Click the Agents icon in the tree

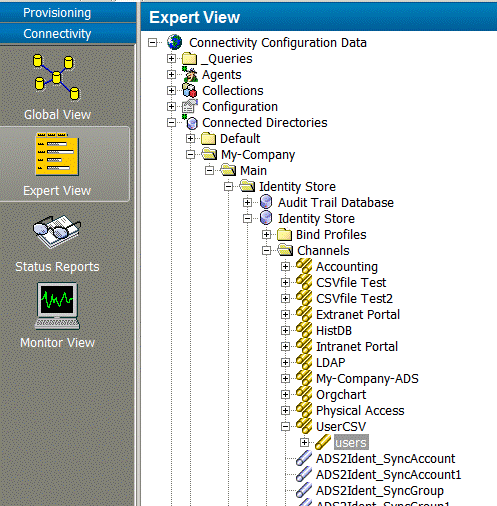click(x=190, y=74)
